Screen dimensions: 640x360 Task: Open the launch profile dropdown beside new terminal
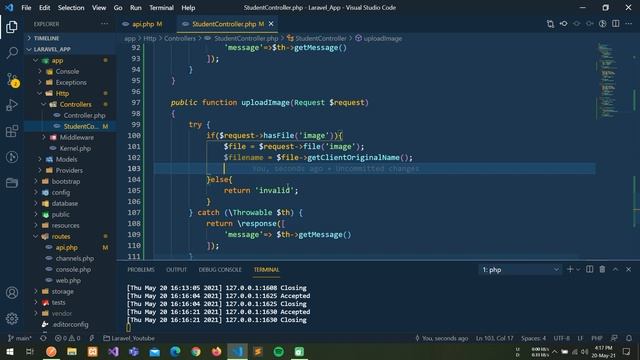click(578, 269)
